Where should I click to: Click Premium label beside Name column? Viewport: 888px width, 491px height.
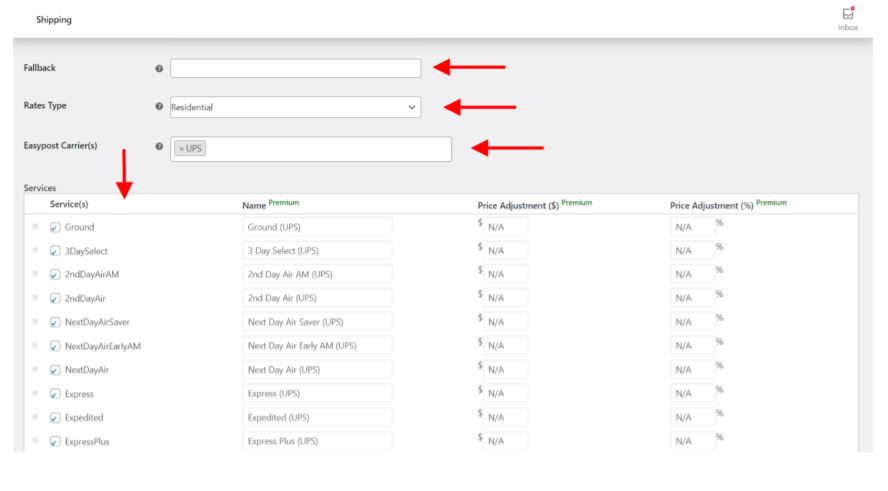284,203
